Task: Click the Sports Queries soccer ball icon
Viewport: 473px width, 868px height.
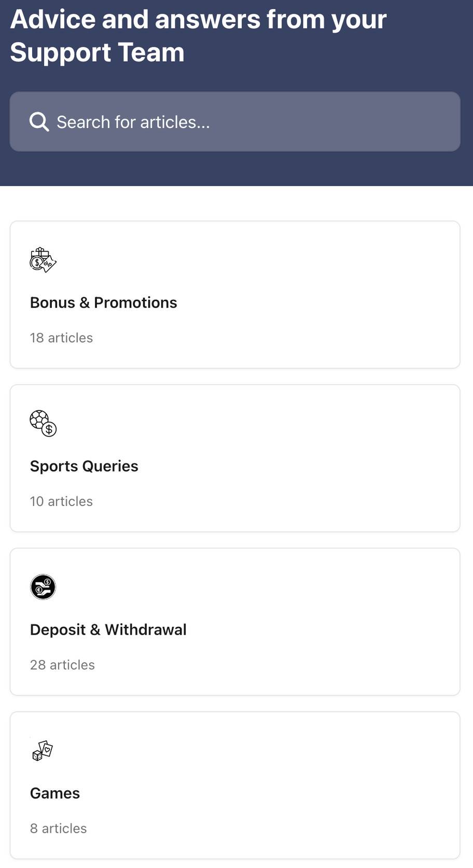Action: click(x=43, y=424)
